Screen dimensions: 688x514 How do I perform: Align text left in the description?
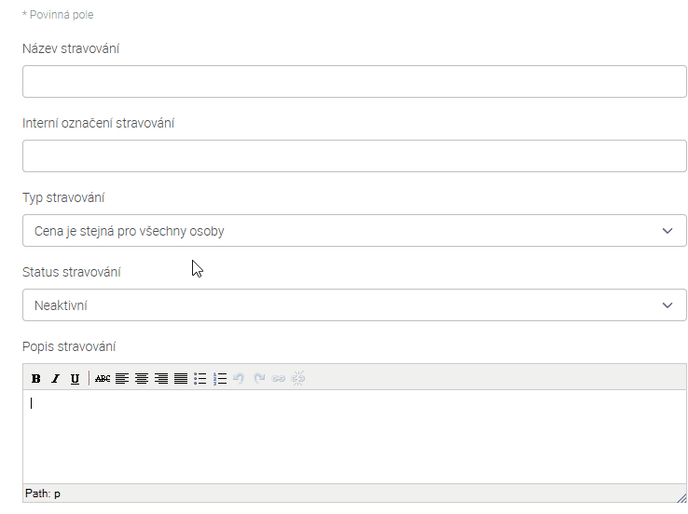coord(122,379)
